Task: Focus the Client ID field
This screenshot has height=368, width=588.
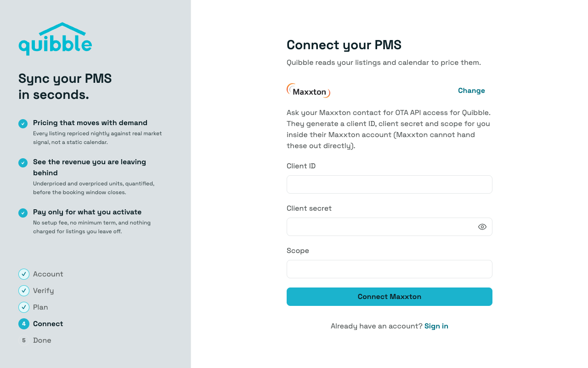Action: 390,184
